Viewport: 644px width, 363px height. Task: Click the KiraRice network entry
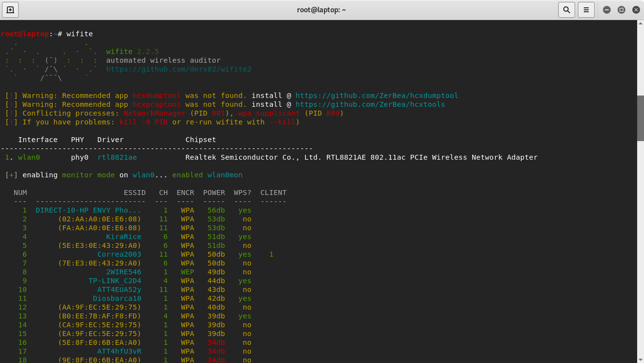point(123,237)
